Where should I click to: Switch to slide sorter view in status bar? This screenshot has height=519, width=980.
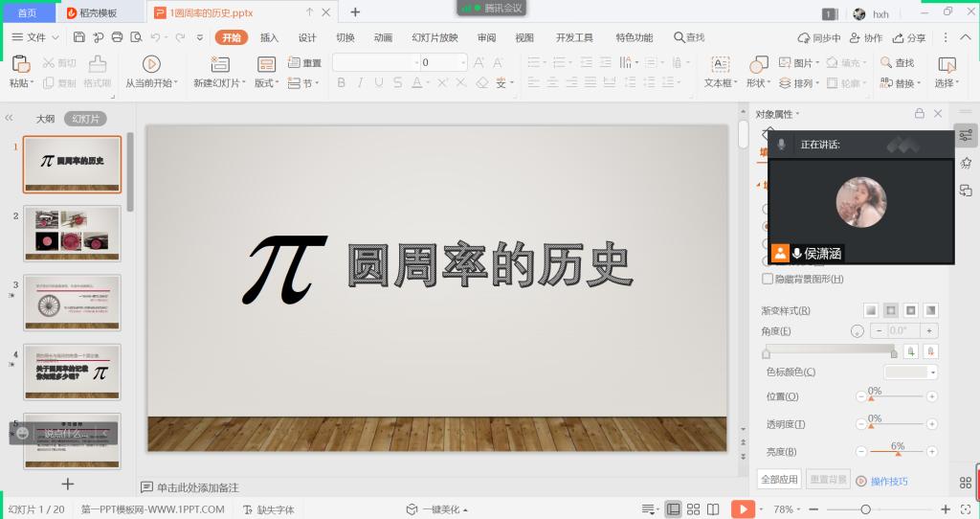click(x=694, y=508)
